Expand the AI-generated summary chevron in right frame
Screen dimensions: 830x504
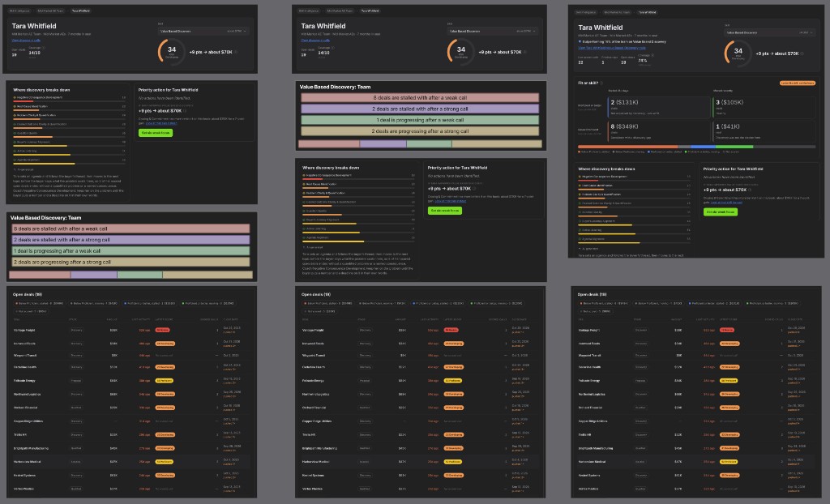click(x=580, y=248)
